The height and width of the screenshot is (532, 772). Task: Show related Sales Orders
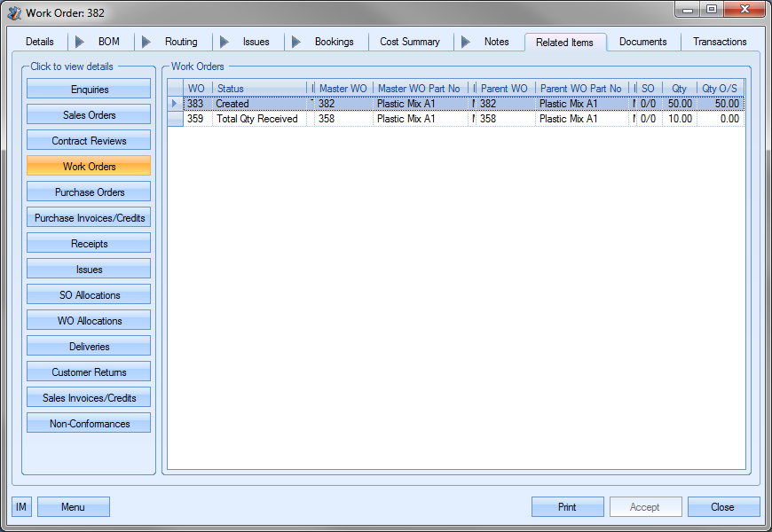click(89, 115)
